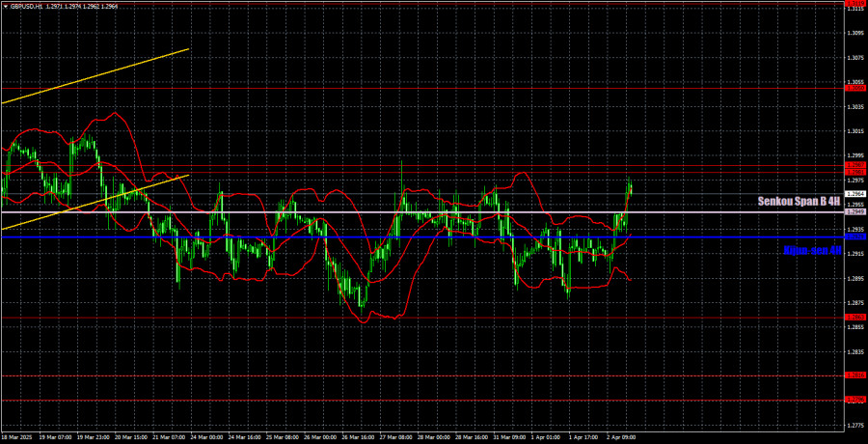Select the red 1.3050 price level tag
This screenshot has width=868, height=444.
pos(855,88)
